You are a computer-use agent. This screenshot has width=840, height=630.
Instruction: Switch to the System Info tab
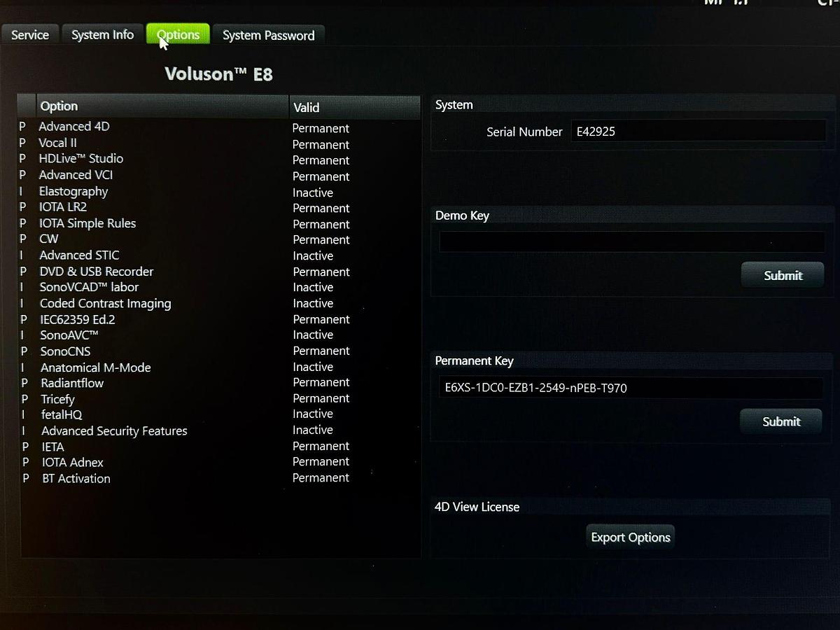point(102,35)
